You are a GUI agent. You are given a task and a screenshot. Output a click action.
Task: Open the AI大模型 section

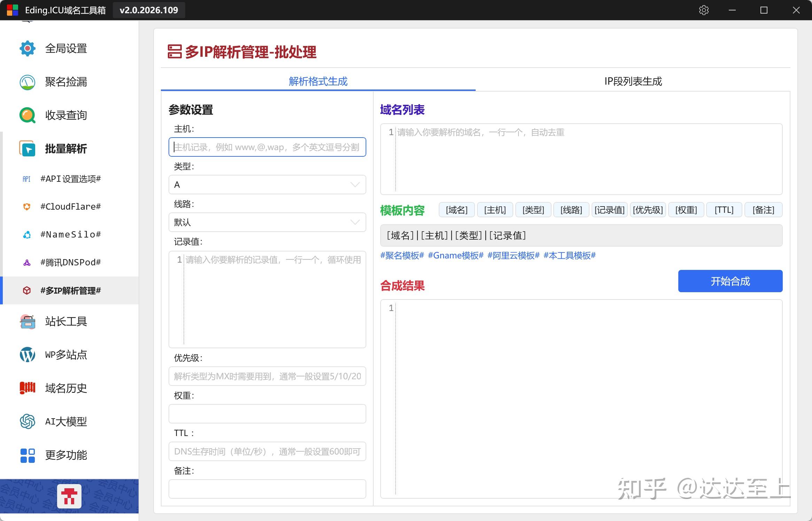(x=66, y=422)
